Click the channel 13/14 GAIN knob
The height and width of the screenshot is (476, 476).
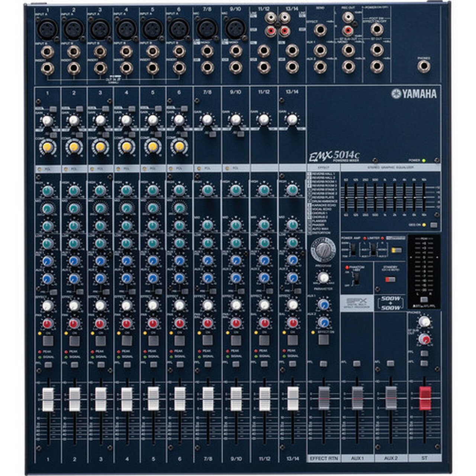[x=292, y=119]
